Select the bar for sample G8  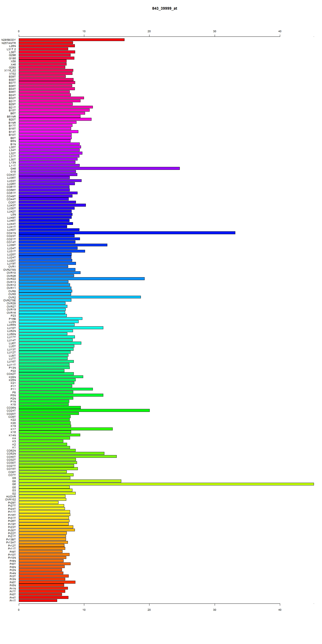70,481
